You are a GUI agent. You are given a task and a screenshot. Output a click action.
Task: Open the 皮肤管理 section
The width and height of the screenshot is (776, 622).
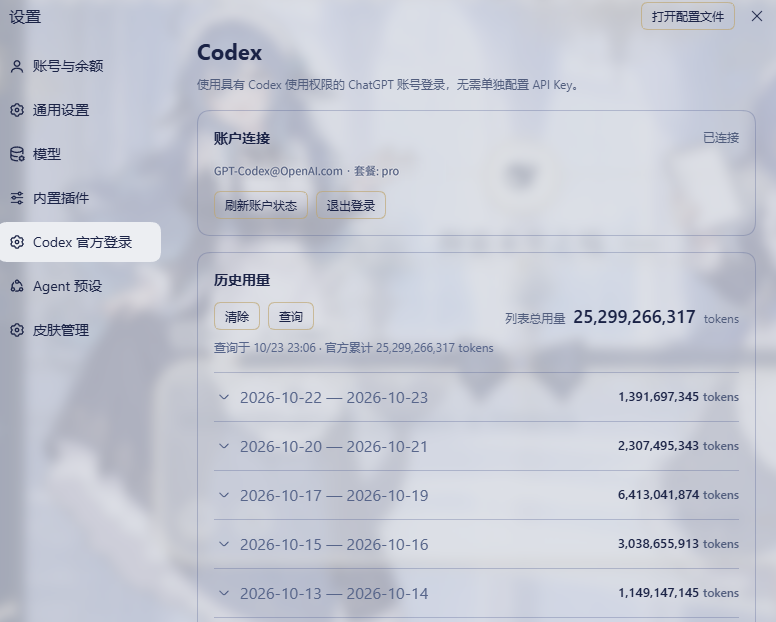click(80, 330)
